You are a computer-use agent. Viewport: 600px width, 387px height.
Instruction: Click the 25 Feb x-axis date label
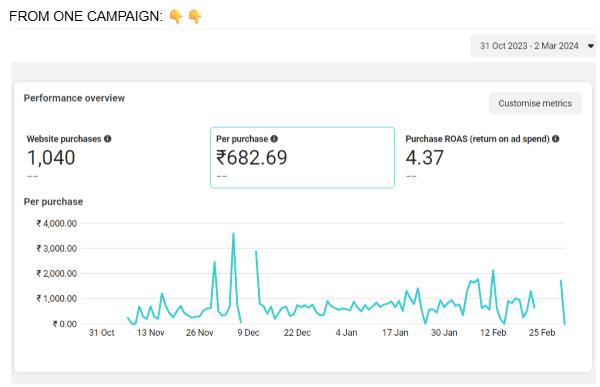click(542, 333)
